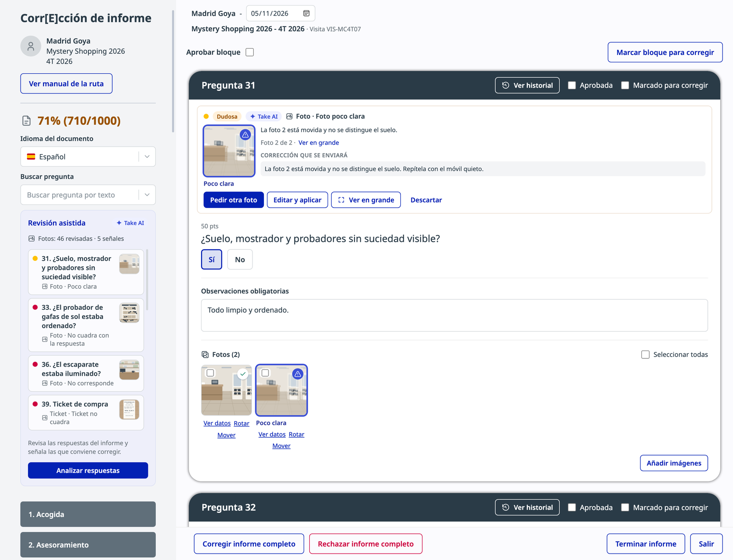733x560 pixels.
Task: Click the image icon beside Fotos: 46 revisadas
Action: click(32, 239)
